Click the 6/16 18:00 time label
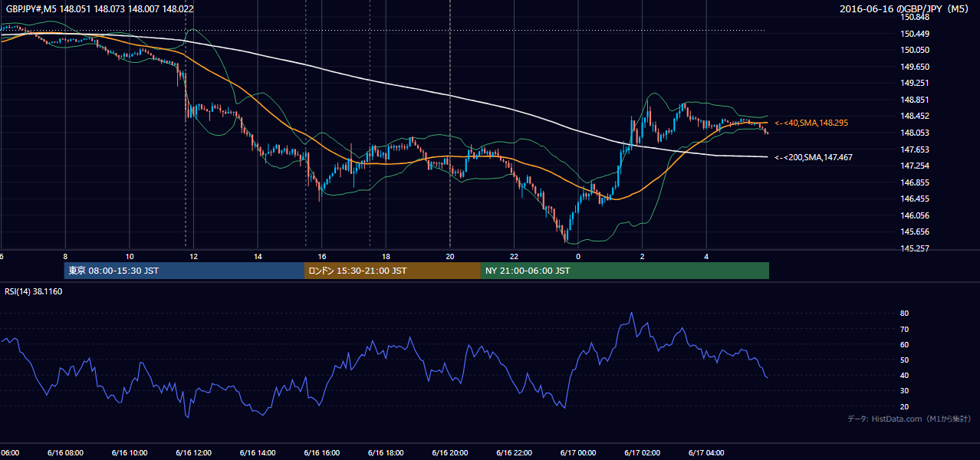The width and height of the screenshot is (980, 460). (x=386, y=452)
